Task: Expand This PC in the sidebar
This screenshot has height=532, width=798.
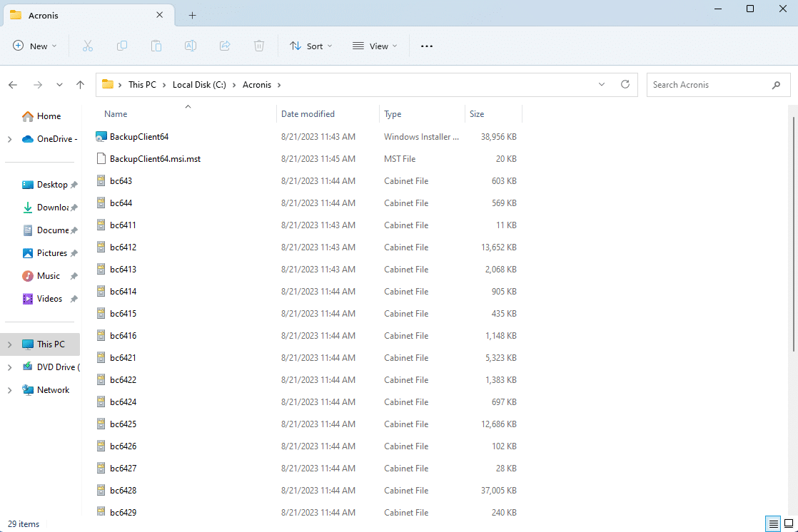Action: [x=9, y=344]
